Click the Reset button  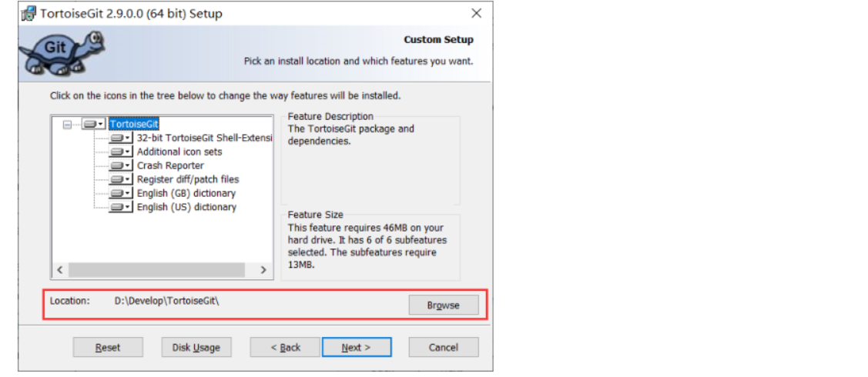[x=108, y=347]
